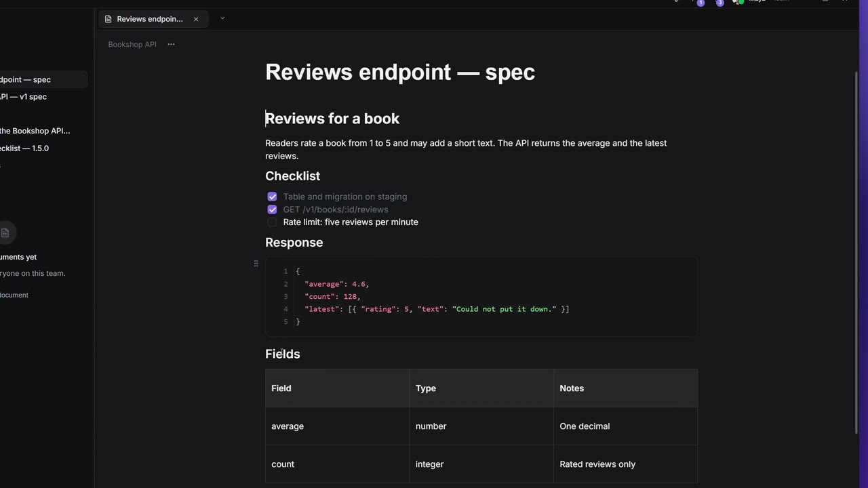Click the document icon on the Reviews endpoint tab

click(x=108, y=19)
